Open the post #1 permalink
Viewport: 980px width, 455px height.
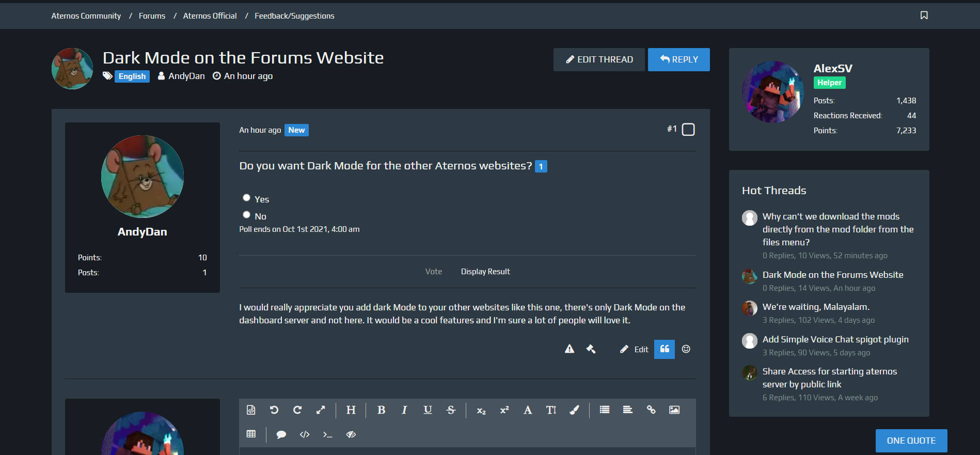click(x=672, y=129)
